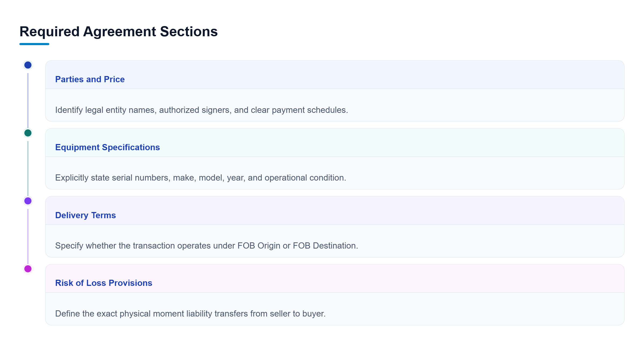Select the Equipment Specifications heading
The height and width of the screenshot is (345, 644).
(107, 147)
